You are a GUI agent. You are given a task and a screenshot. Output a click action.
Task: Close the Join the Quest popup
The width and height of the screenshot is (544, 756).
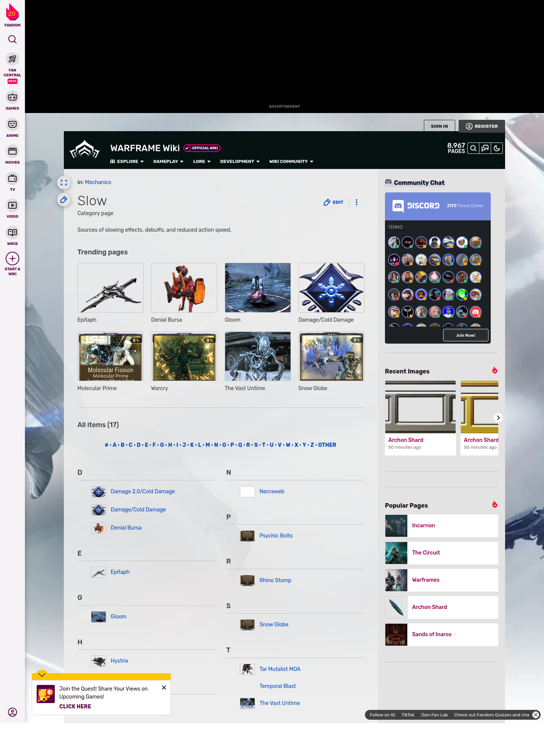click(164, 688)
